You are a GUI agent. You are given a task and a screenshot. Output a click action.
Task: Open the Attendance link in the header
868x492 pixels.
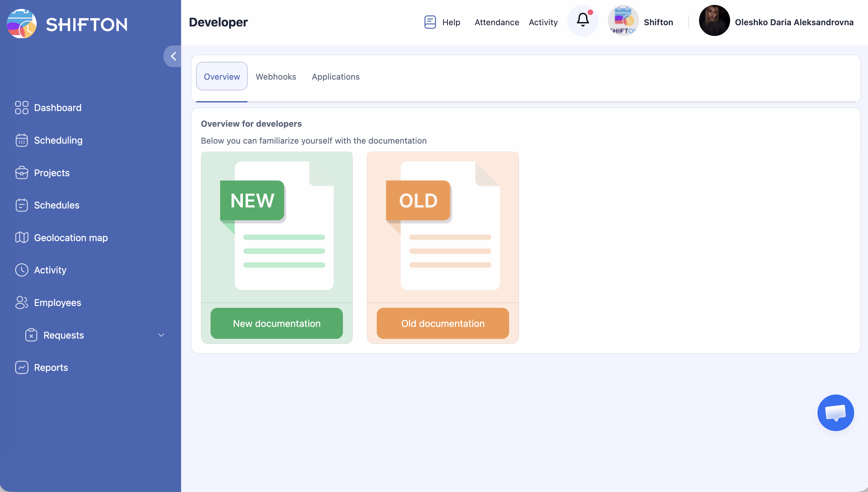[496, 22]
